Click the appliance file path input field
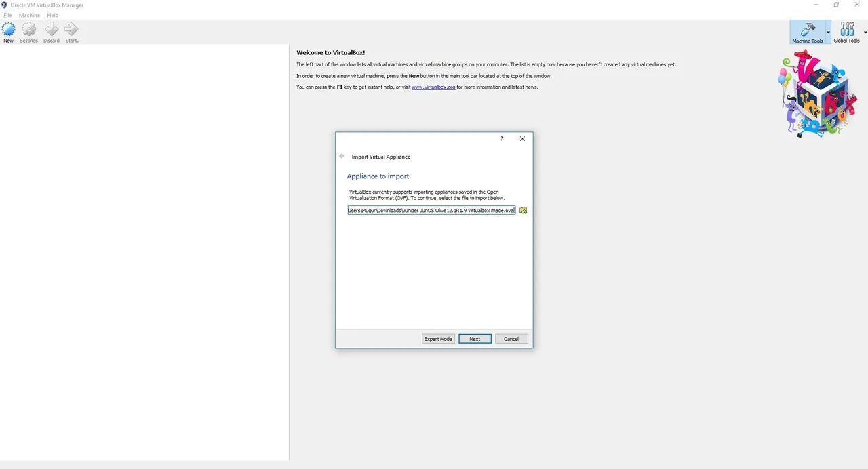The width and height of the screenshot is (868, 469). pos(431,211)
